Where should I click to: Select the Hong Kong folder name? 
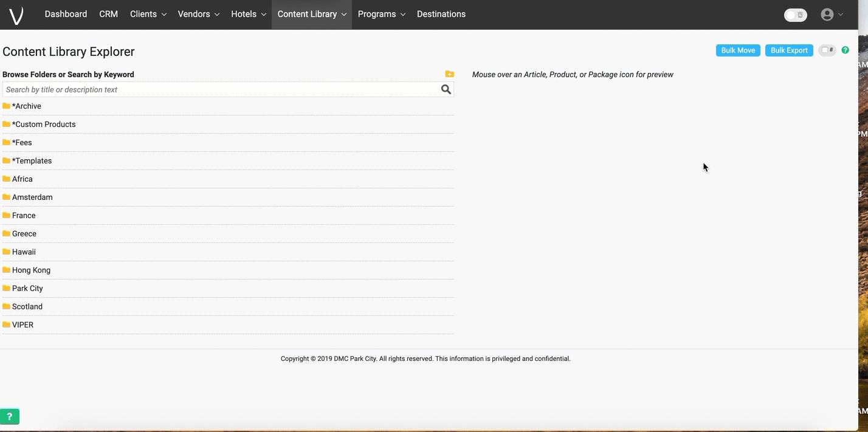coord(31,270)
